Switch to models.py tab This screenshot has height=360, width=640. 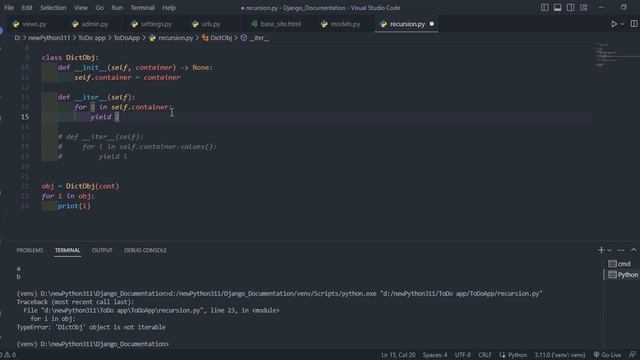point(345,24)
